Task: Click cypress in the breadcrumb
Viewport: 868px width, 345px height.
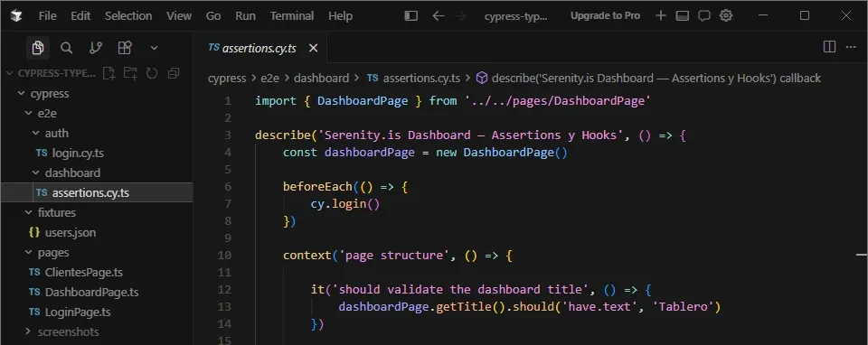Action: pos(227,79)
